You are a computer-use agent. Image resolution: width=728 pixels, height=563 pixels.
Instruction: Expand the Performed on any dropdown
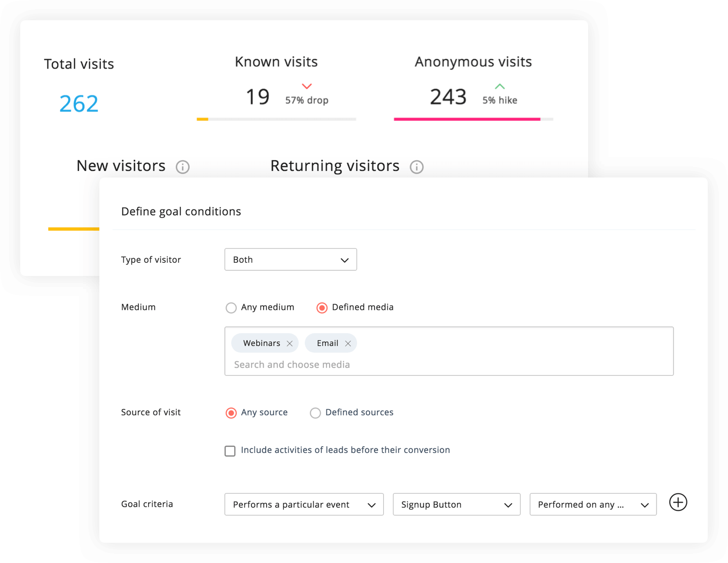click(593, 505)
